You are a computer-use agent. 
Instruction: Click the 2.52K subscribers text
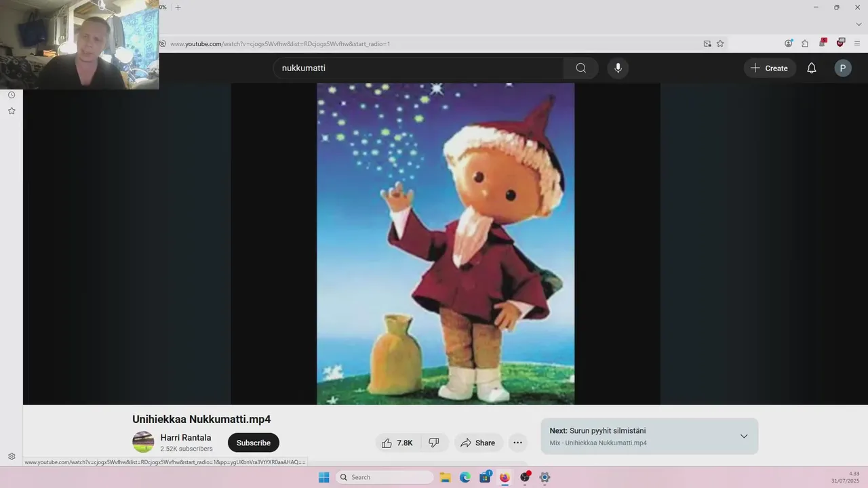pos(186,449)
